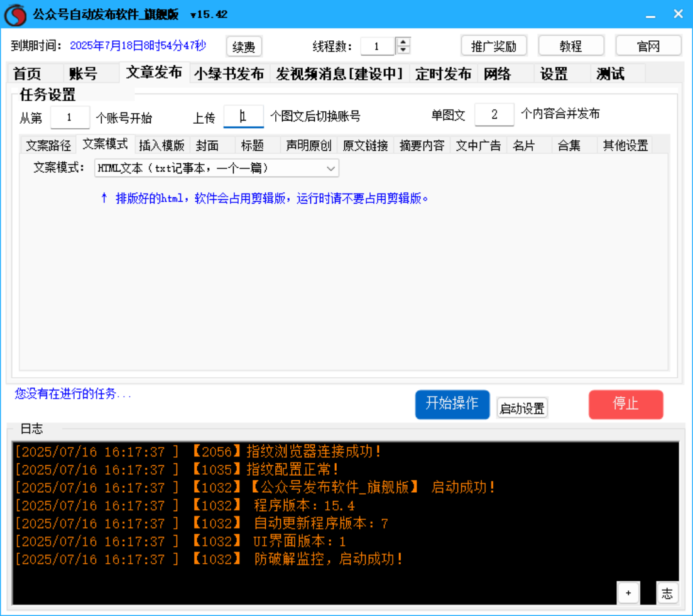Click the 到期时间 expiry date text
This screenshot has height=616, width=693.
[x=138, y=45]
